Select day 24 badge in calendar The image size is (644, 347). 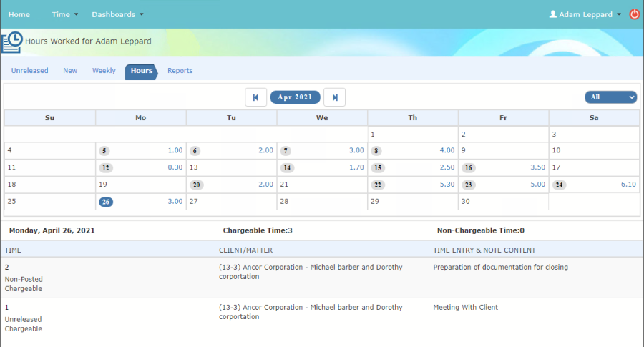559,185
